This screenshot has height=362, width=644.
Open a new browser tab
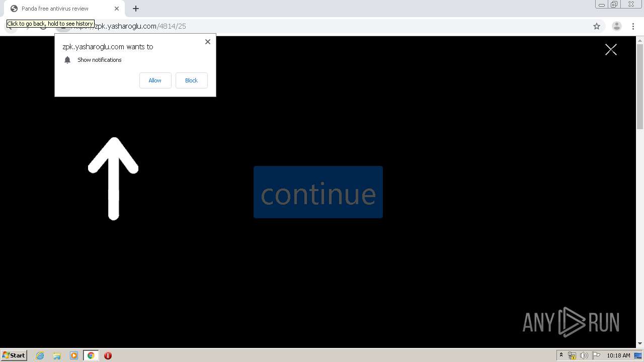136,9
